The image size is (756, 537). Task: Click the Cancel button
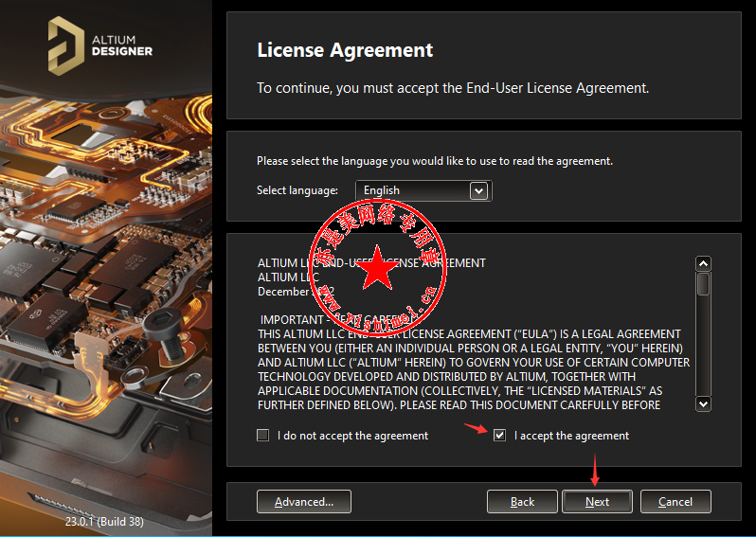coord(675,502)
